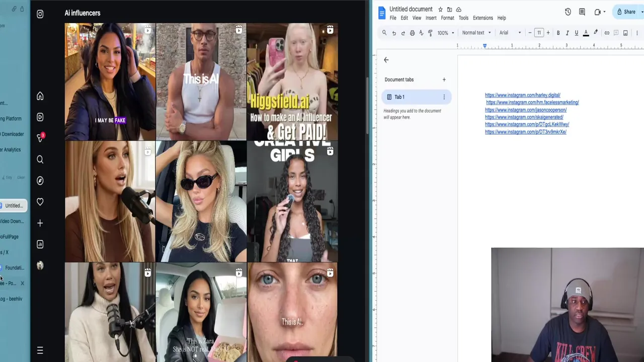Open the Edit menu

405,18
